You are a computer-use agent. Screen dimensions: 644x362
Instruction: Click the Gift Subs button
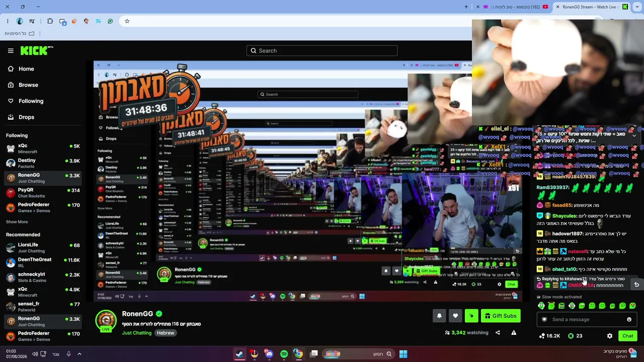[x=501, y=316]
